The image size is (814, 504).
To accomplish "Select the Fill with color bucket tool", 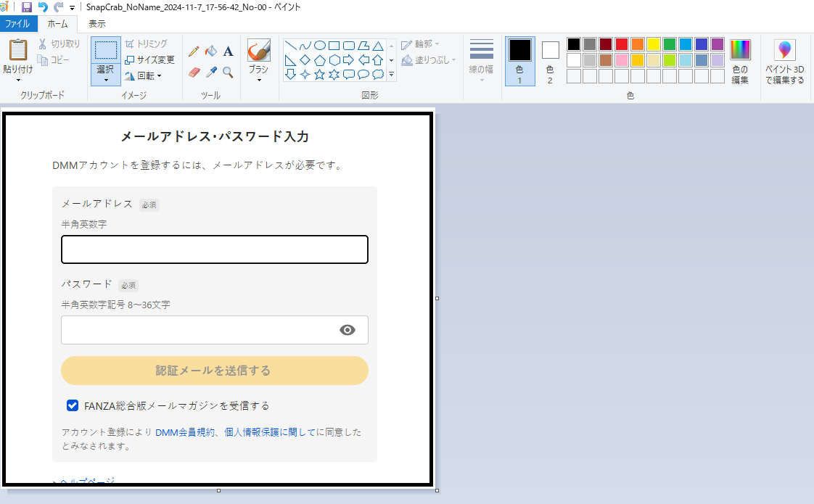I will (211, 51).
